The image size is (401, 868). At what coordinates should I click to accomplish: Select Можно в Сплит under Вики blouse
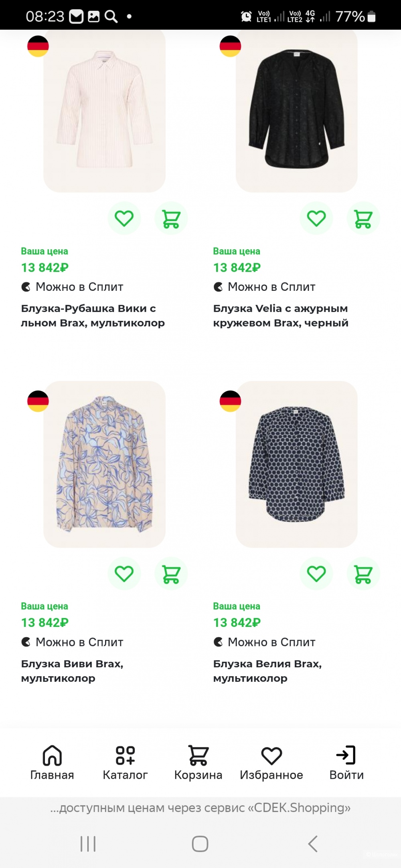tap(72, 287)
